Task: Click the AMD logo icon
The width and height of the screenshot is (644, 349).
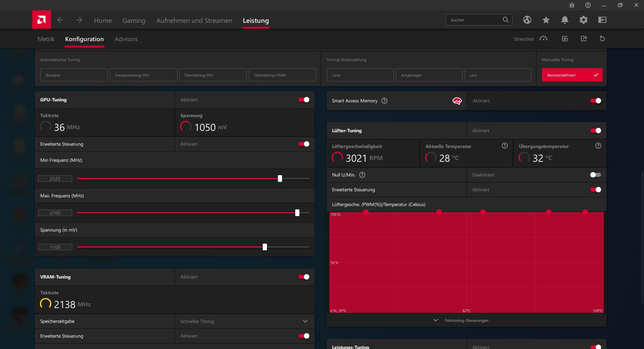Action: click(42, 20)
